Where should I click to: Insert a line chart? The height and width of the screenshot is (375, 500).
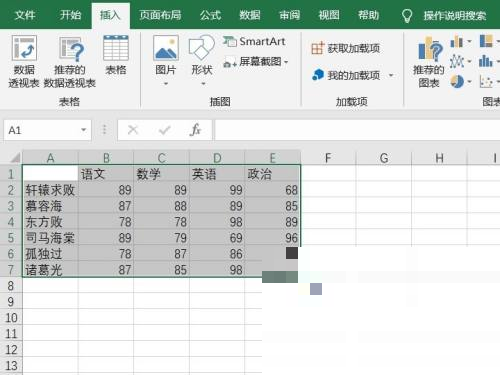(456, 61)
